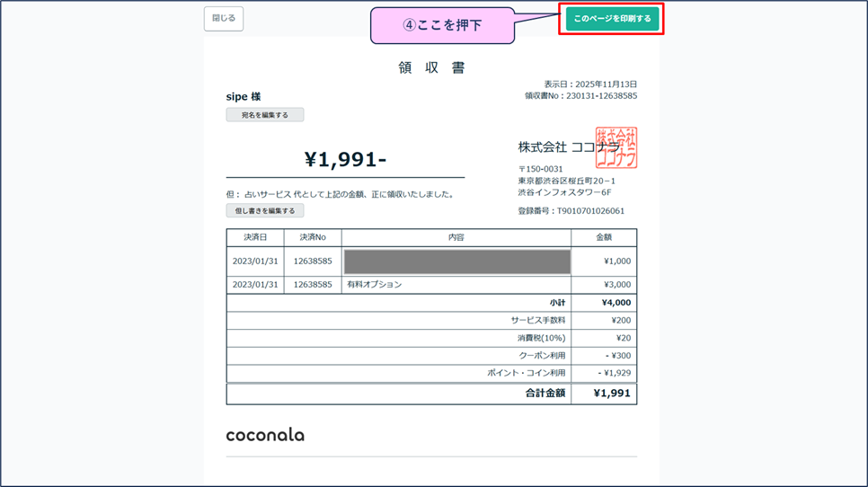Open 宛名を編集する to edit the recipient
Screen dimensions: 868x487
point(265,115)
